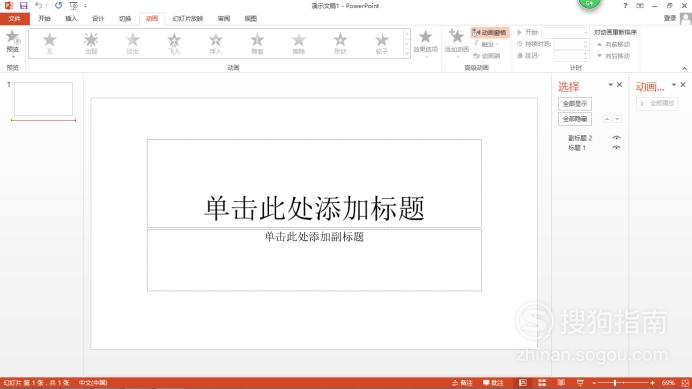This screenshot has height=389, width=692.
Task: Select 标题 1 in the Selection pane
Action: tap(577, 148)
